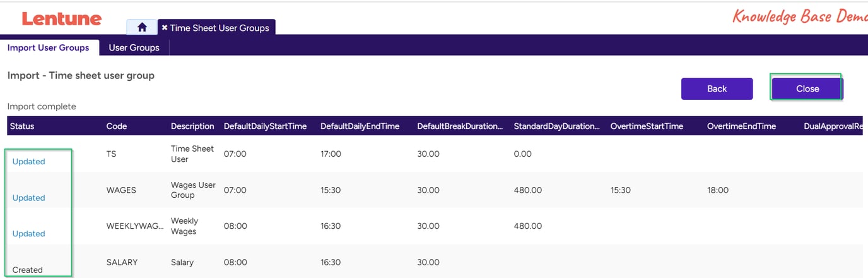
Task: Click 480.00 duration in WAGES row
Action: pyautogui.click(x=527, y=190)
